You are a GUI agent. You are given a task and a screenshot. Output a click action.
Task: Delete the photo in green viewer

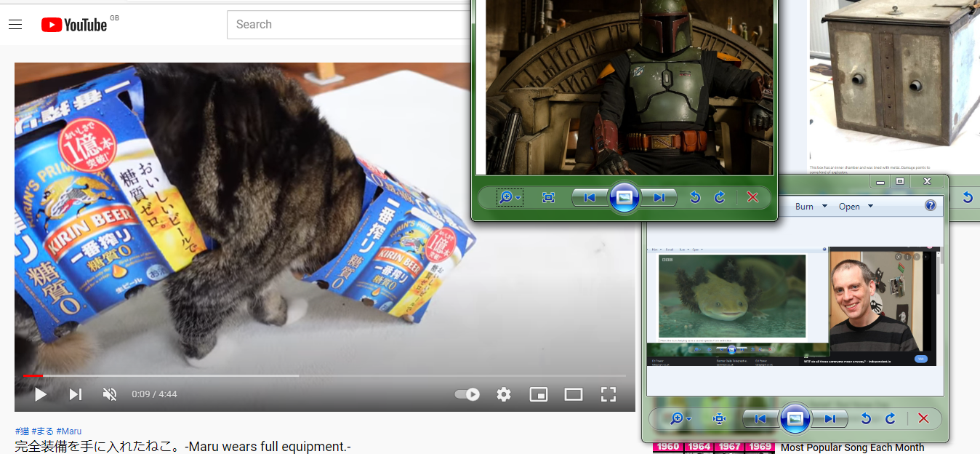(752, 197)
